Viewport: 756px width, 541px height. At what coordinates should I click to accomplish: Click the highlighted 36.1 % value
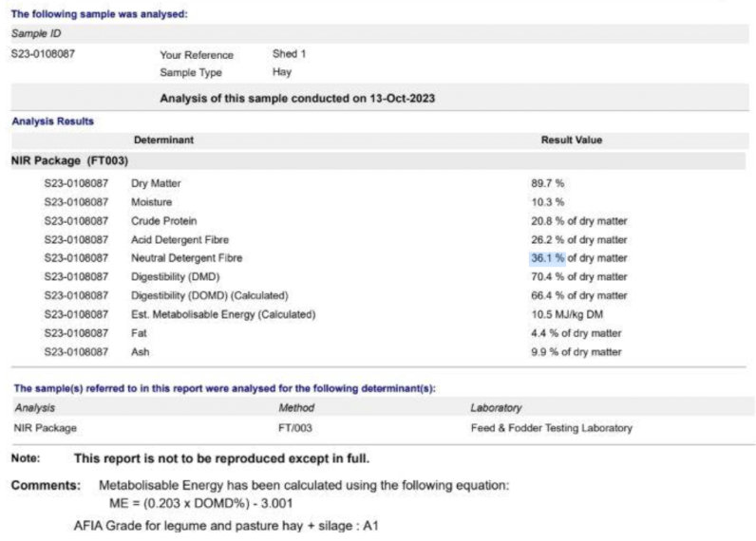(547, 257)
